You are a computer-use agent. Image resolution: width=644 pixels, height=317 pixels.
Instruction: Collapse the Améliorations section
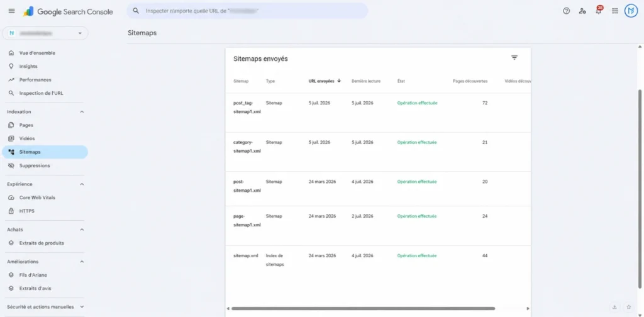tap(82, 262)
